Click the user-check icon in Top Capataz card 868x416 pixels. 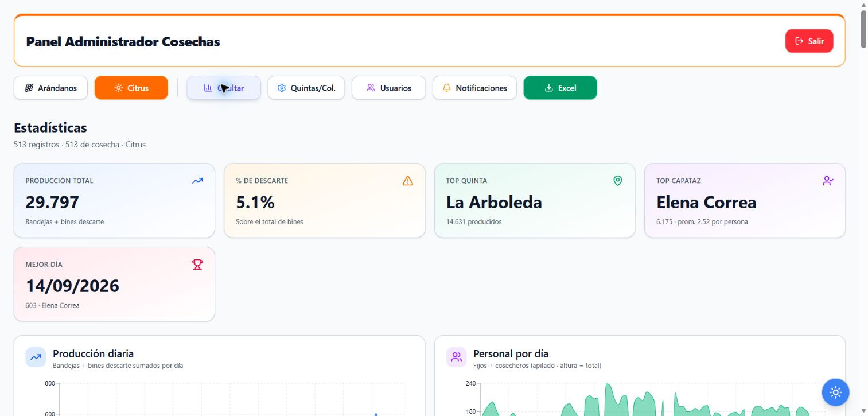(x=828, y=181)
